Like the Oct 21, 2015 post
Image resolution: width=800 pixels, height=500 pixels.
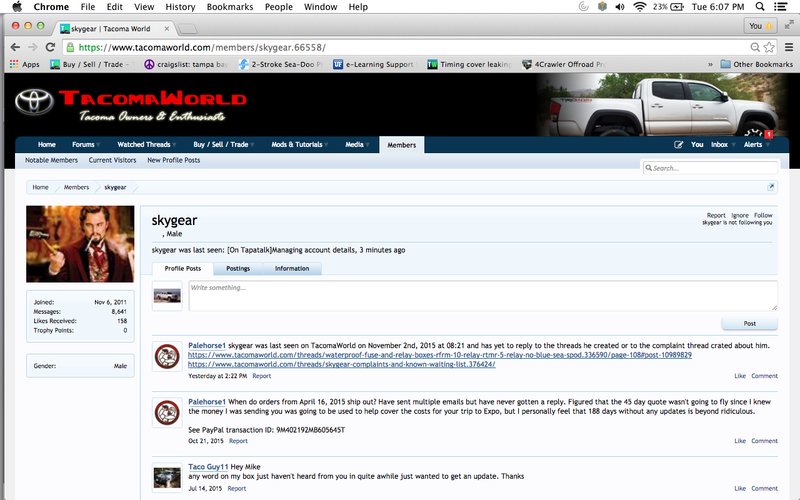pyautogui.click(x=740, y=441)
